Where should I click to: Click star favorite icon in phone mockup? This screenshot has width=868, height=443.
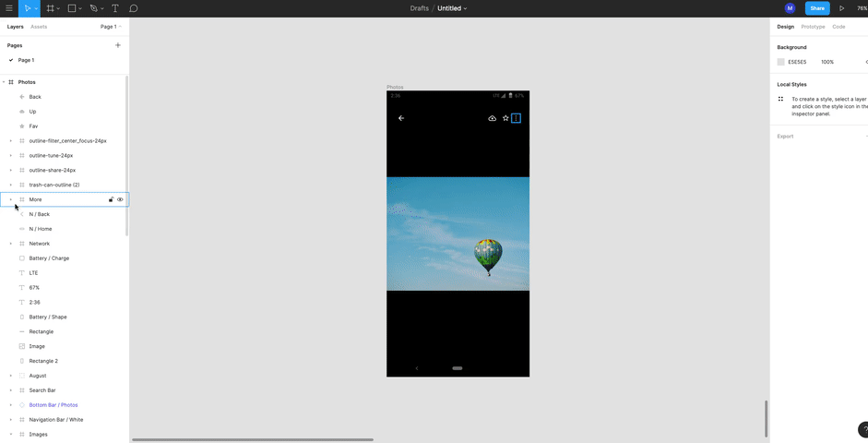coord(505,118)
